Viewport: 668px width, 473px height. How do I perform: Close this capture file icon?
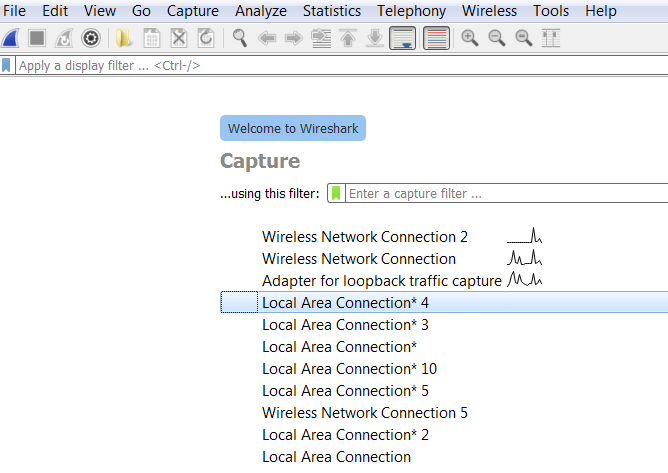(x=179, y=38)
